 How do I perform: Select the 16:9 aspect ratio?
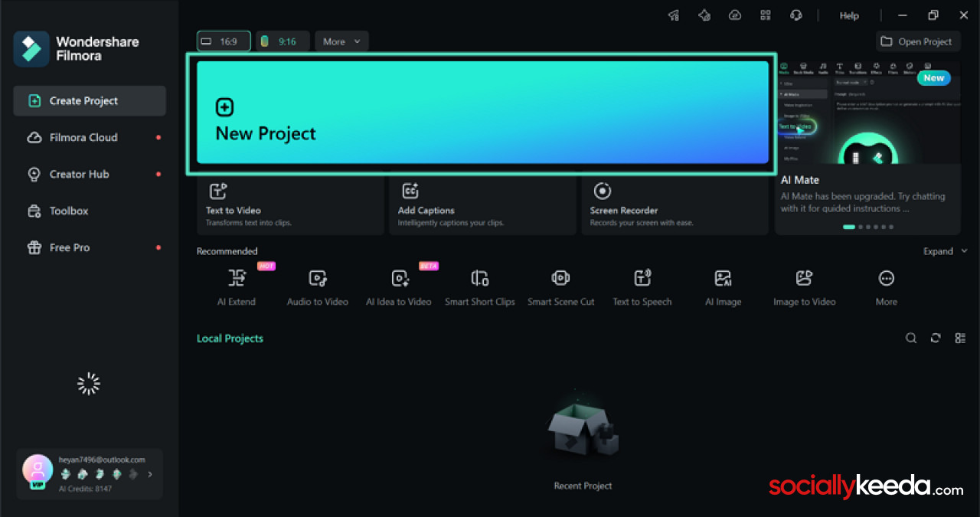pos(224,41)
